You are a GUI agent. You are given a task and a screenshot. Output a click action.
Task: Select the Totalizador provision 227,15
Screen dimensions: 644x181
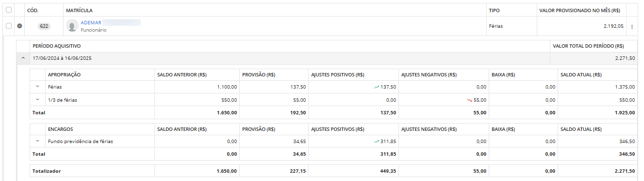298,171
